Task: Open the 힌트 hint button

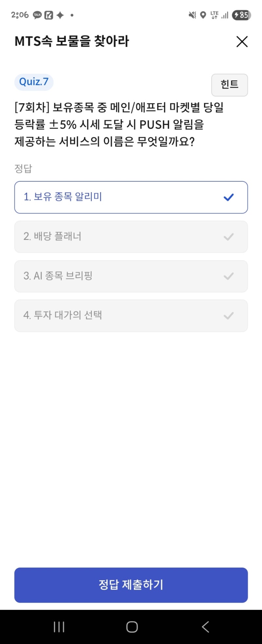Action: (x=229, y=85)
